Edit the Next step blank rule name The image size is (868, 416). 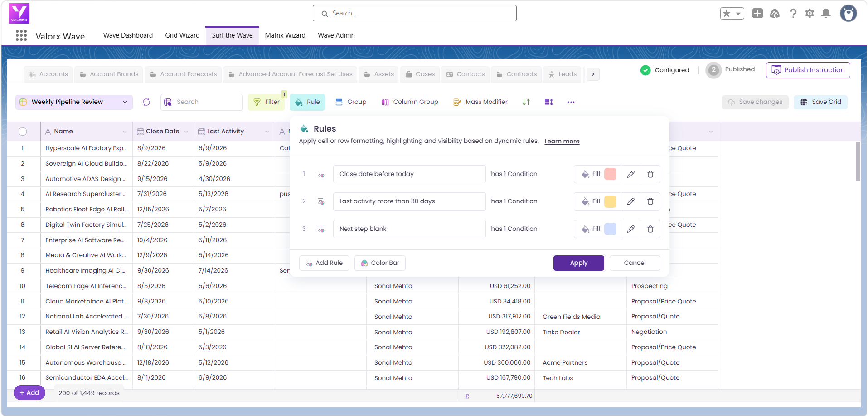[409, 229]
